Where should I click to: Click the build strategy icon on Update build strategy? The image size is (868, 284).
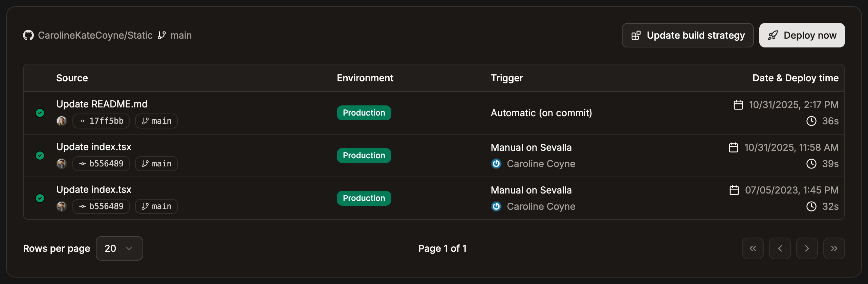(636, 35)
